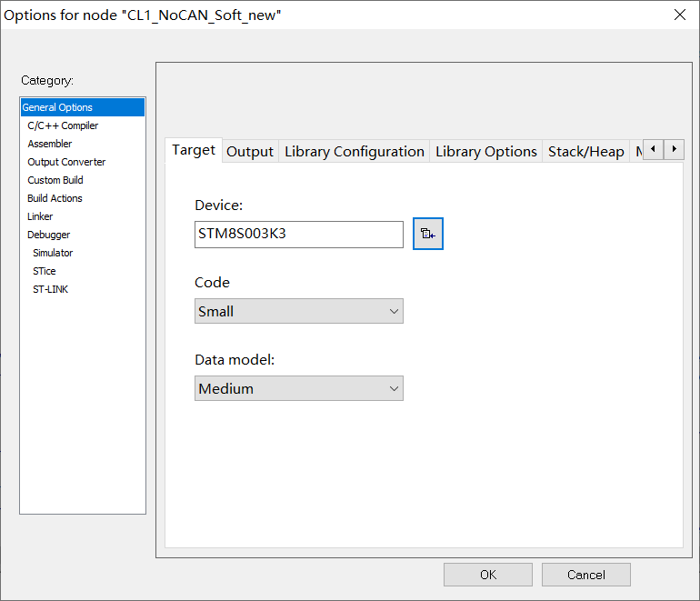Switch to the Output tab

pyautogui.click(x=250, y=152)
